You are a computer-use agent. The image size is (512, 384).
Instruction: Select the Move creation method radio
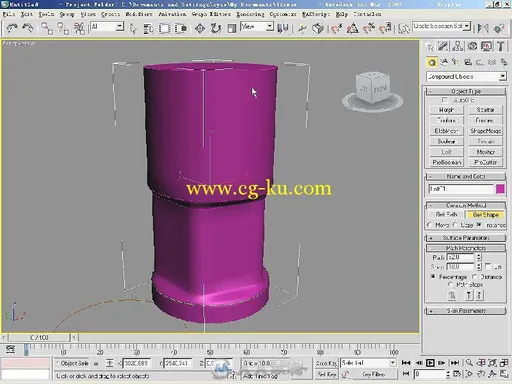tap(429, 225)
